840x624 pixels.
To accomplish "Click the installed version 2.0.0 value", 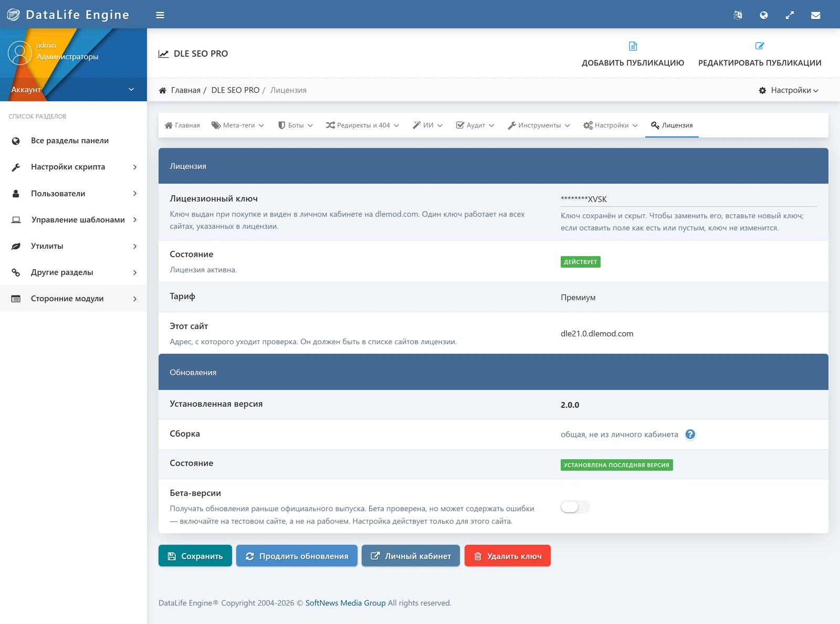I will click(570, 405).
